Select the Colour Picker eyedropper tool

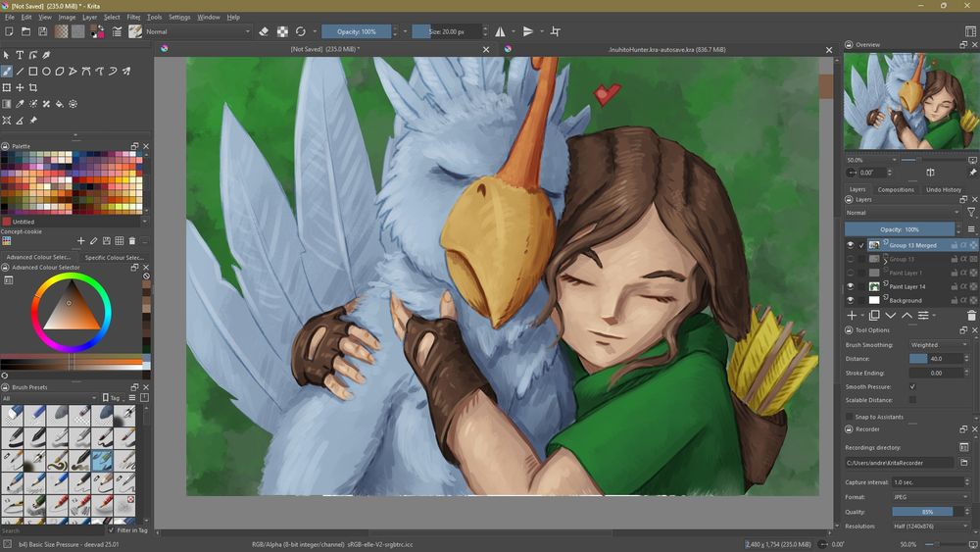pyautogui.click(x=20, y=104)
